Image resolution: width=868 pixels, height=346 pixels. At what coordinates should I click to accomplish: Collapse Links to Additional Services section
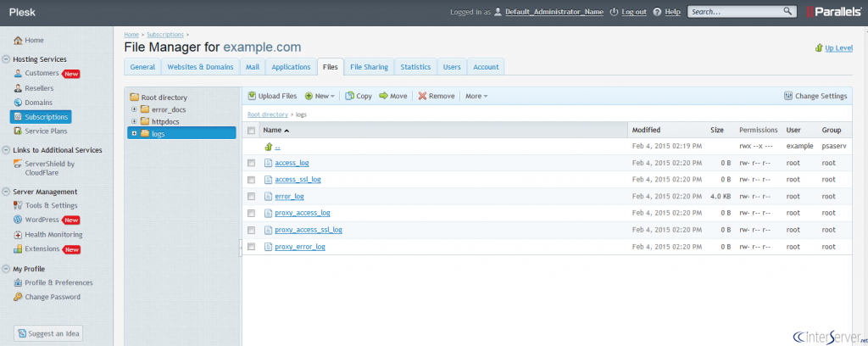coord(6,150)
